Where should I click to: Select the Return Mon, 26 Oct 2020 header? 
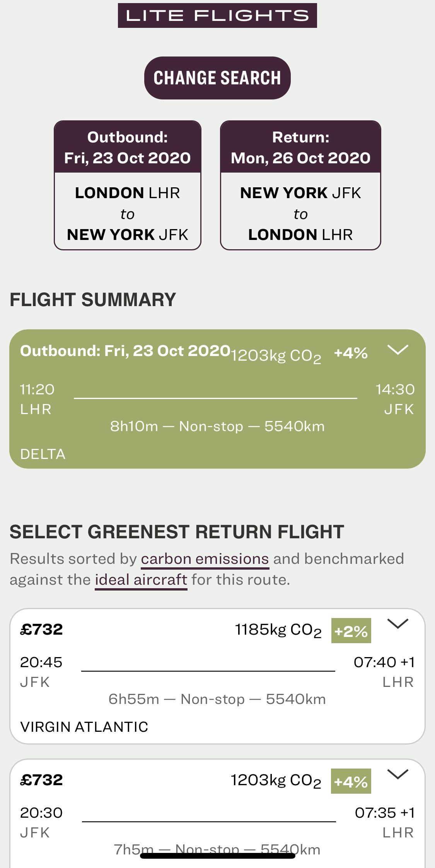click(300, 147)
